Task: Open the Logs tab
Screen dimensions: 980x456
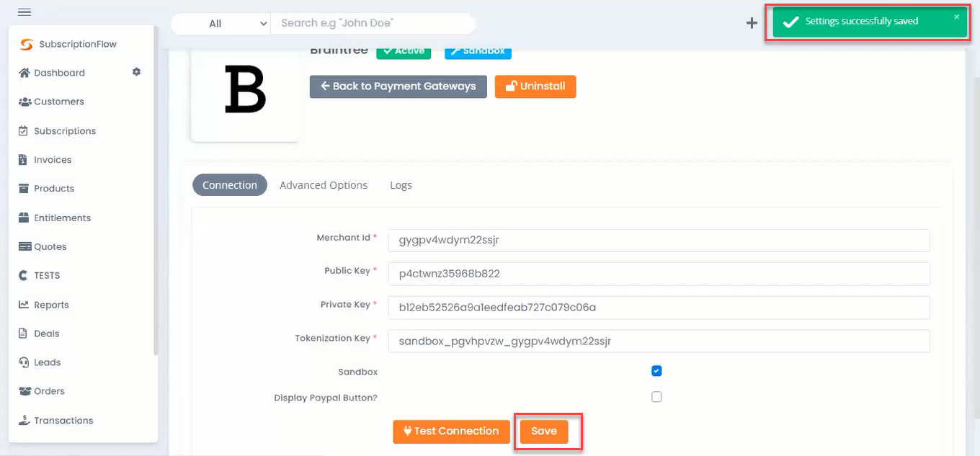Action: tap(401, 185)
